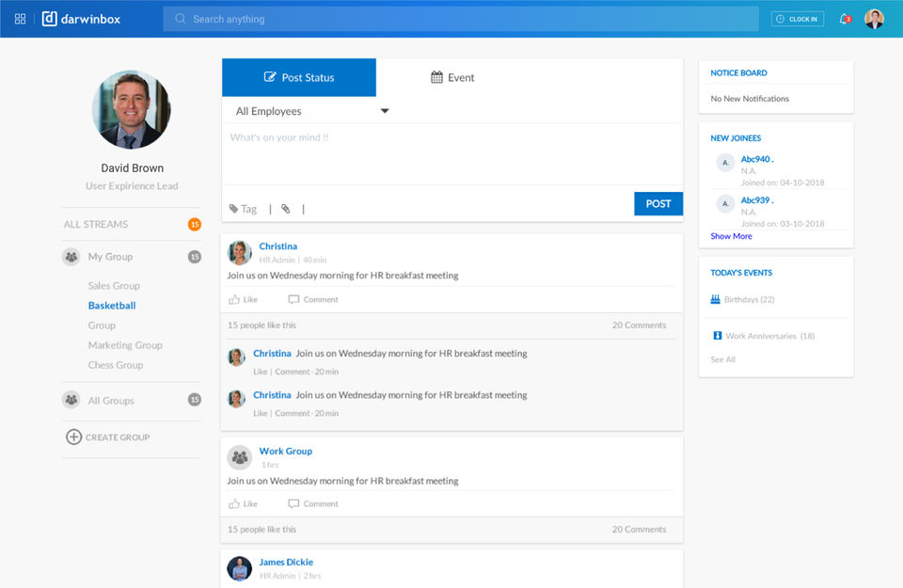Image resolution: width=903 pixels, height=588 pixels.
Task: Click the Notice Board heading
Action: click(x=738, y=73)
